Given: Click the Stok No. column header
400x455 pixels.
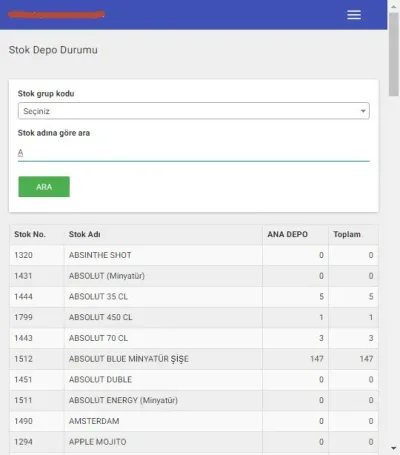Looking at the screenshot, I should click(x=30, y=234).
